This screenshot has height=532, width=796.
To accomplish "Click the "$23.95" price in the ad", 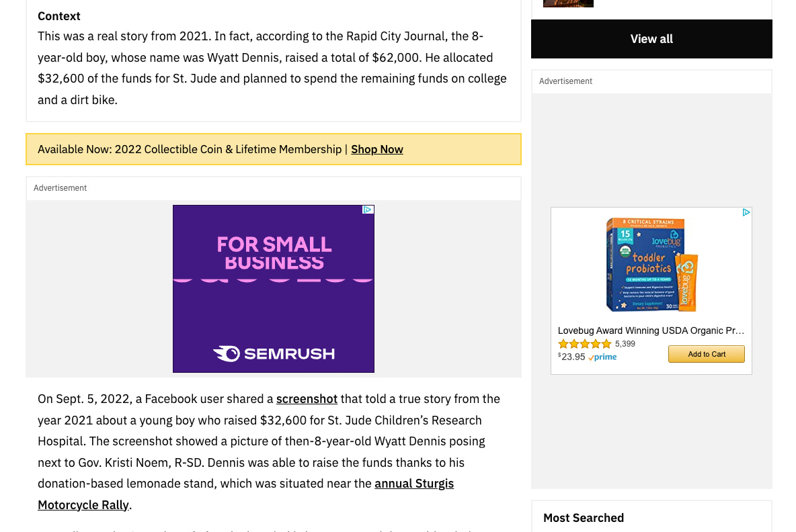I will point(571,357).
